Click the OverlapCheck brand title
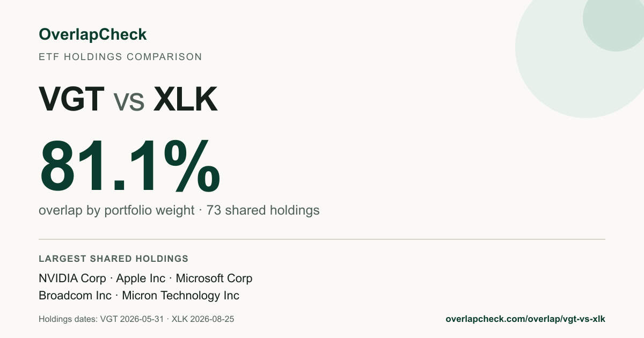 click(x=92, y=35)
